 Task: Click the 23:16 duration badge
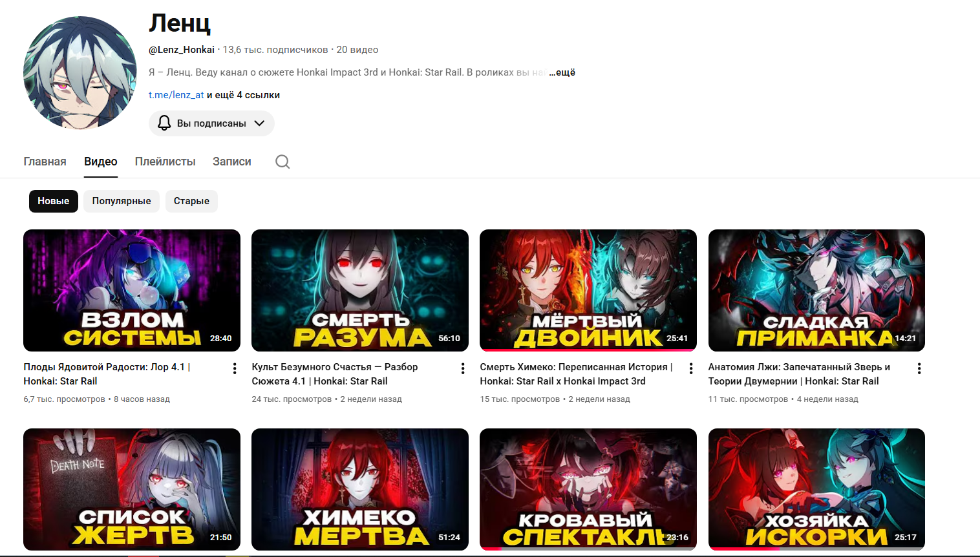[677, 538]
